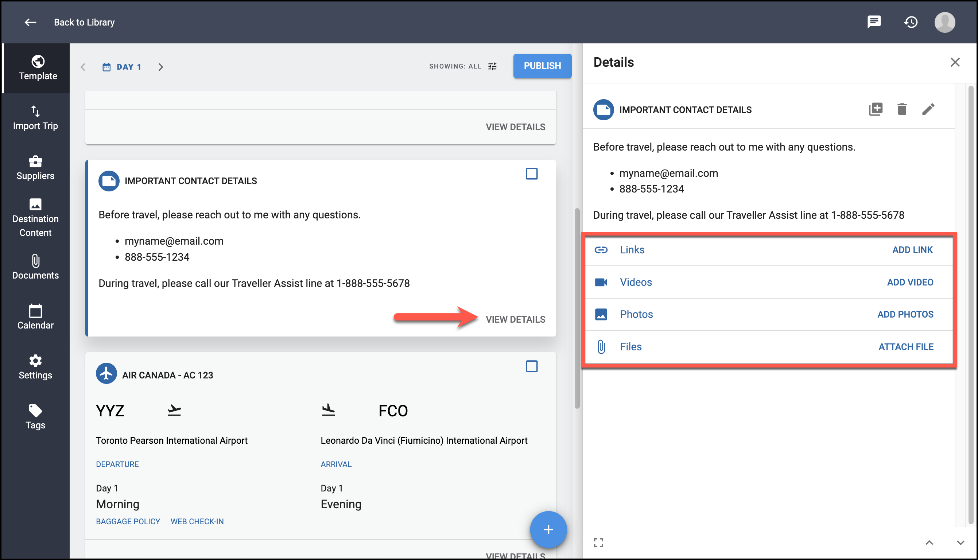Image resolution: width=978 pixels, height=560 pixels.
Task: Open the Showing All filter options
Action: (463, 66)
